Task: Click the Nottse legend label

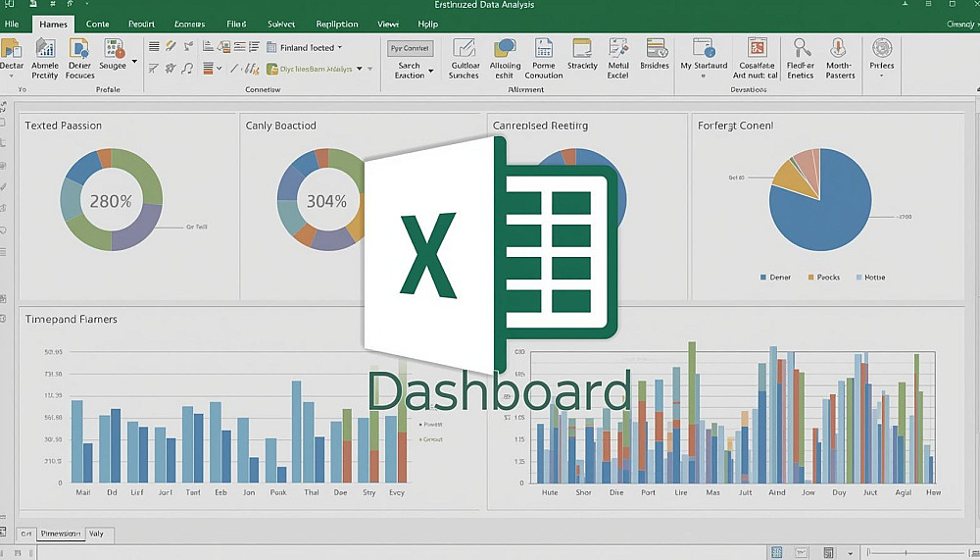Action: pyautogui.click(x=875, y=278)
